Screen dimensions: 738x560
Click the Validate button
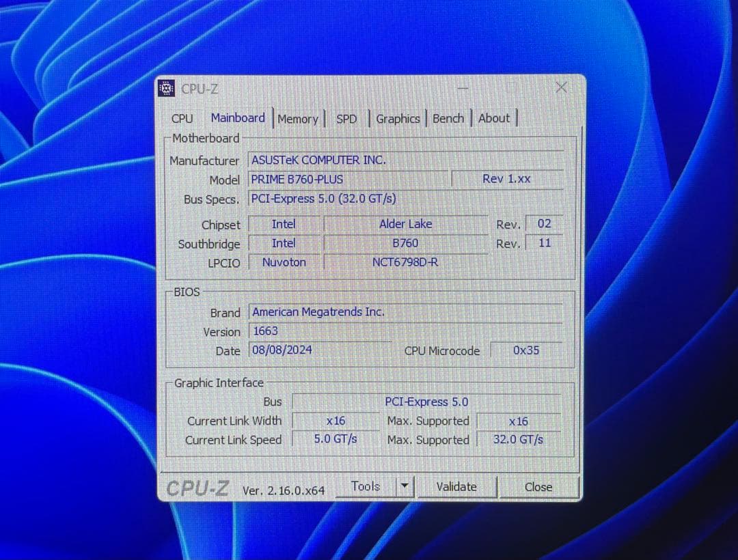coord(456,487)
